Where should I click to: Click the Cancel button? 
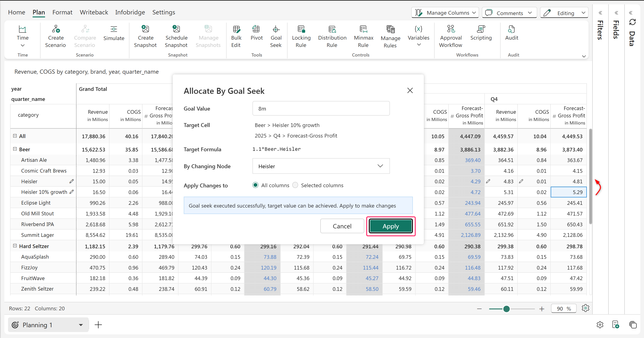click(x=342, y=226)
